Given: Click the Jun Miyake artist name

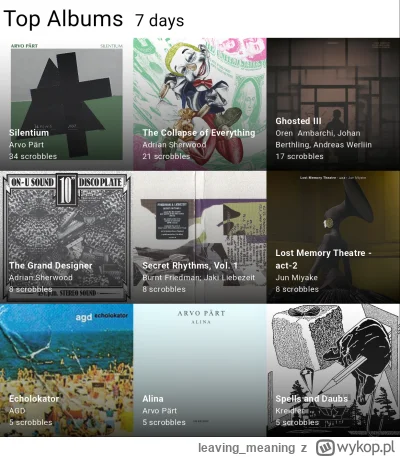Looking at the screenshot, I should 296,277.
